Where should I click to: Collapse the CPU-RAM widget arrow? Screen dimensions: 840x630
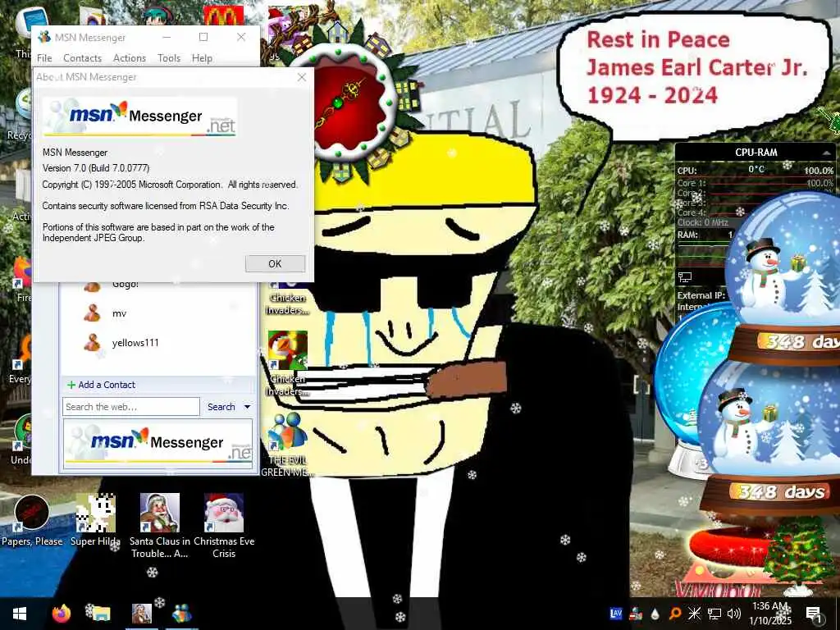click(x=826, y=153)
